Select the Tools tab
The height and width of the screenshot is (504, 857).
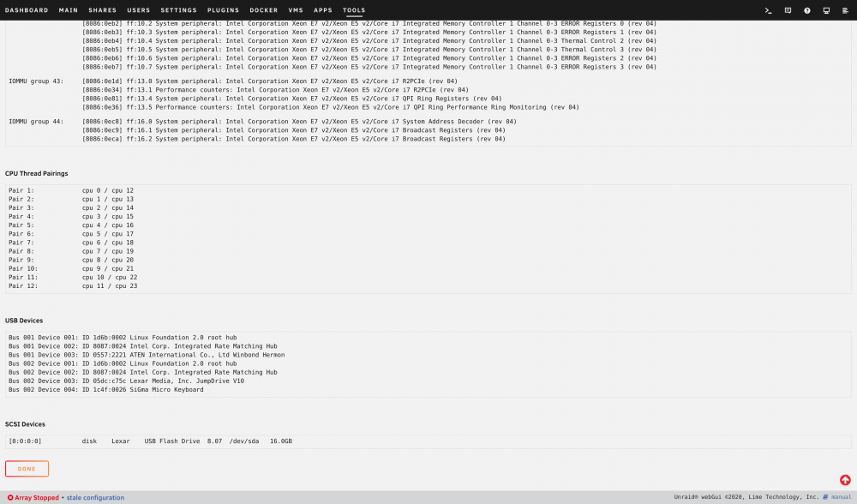pyautogui.click(x=354, y=9)
